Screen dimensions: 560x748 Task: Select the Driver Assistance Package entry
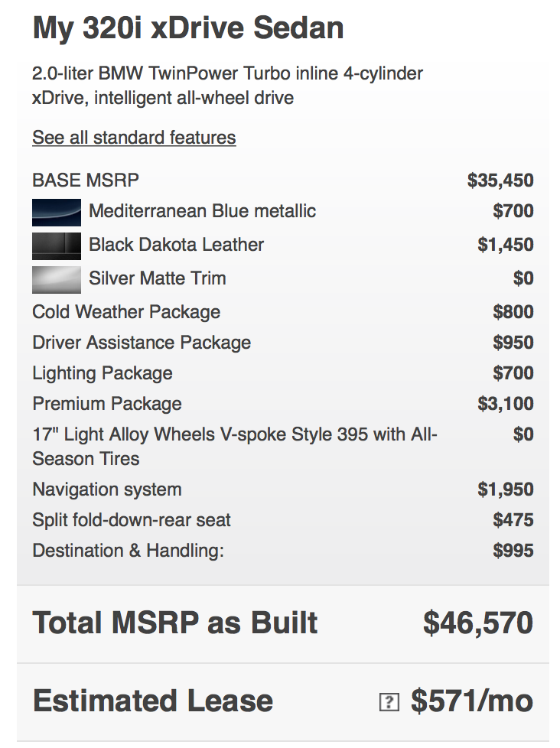(x=282, y=343)
